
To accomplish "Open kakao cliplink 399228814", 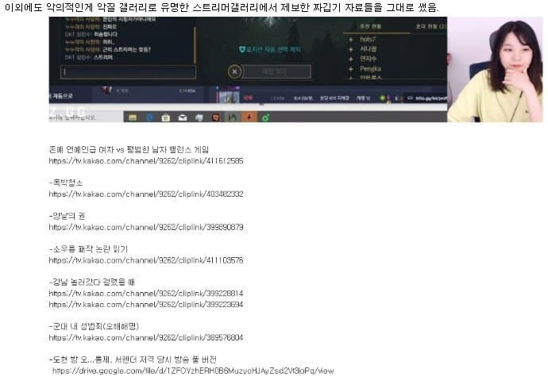I will point(146,294).
